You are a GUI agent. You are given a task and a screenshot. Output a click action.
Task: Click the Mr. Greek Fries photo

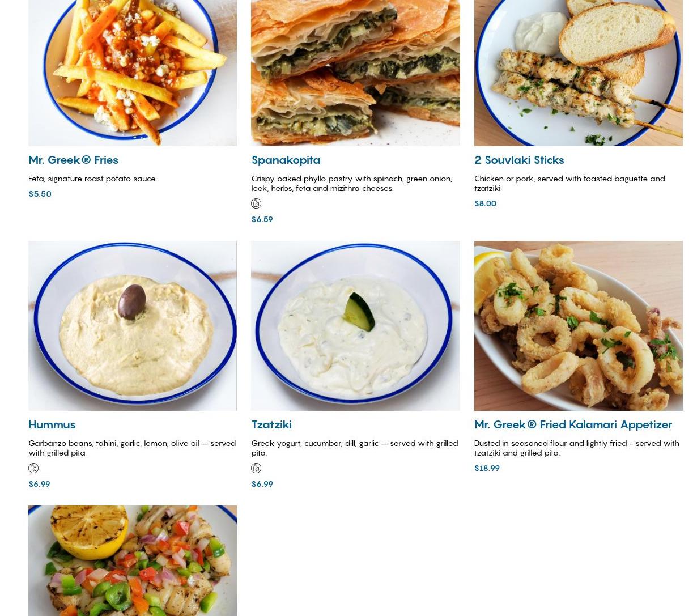point(133,73)
